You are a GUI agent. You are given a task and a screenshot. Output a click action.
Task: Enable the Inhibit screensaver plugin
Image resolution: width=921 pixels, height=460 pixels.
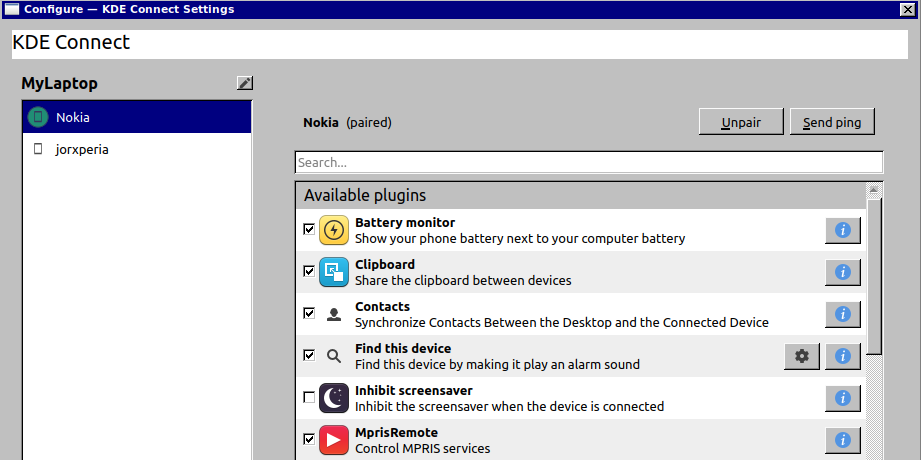click(x=309, y=398)
